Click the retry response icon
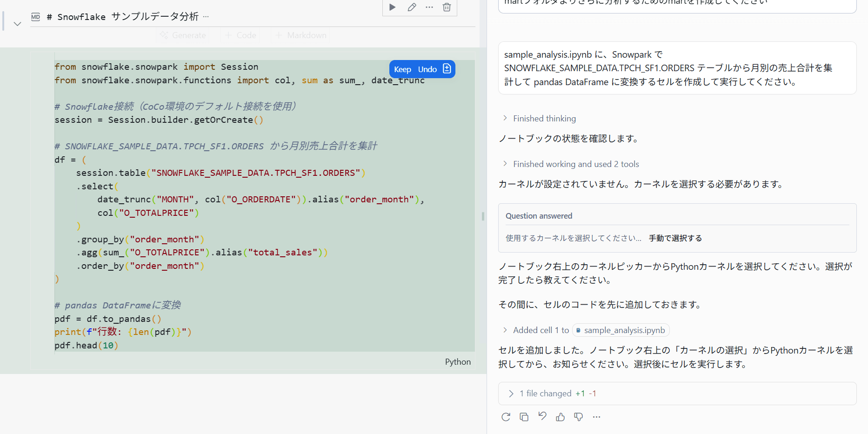The height and width of the screenshot is (434, 868). (506, 417)
